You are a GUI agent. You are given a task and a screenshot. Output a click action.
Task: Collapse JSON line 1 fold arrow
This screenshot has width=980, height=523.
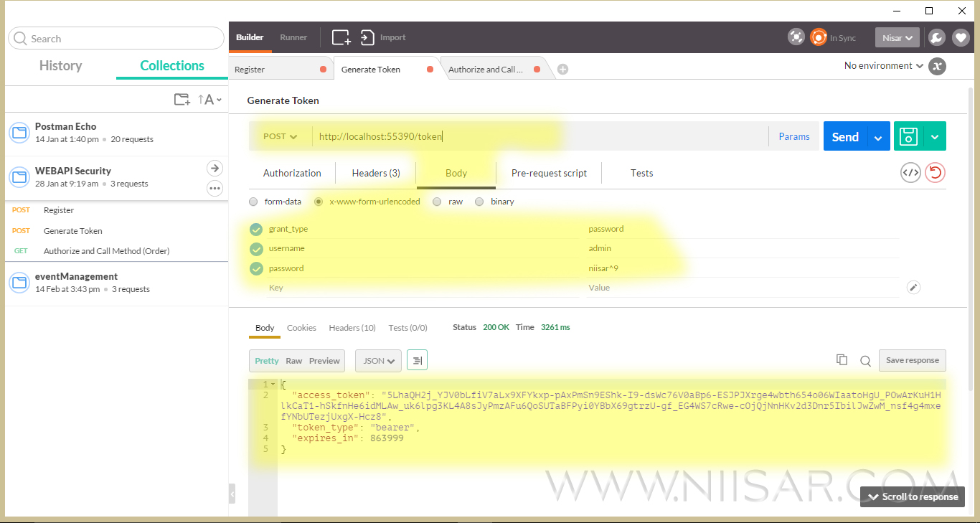point(273,385)
